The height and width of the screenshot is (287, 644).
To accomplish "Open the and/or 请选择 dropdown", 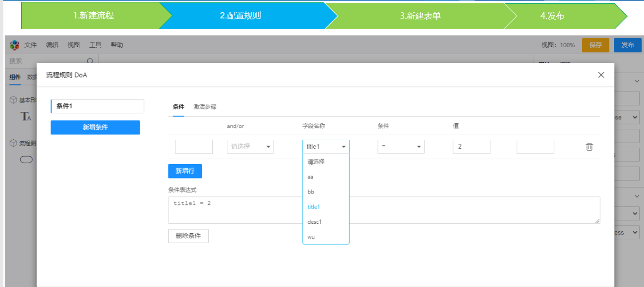I will [x=250, y=147].
